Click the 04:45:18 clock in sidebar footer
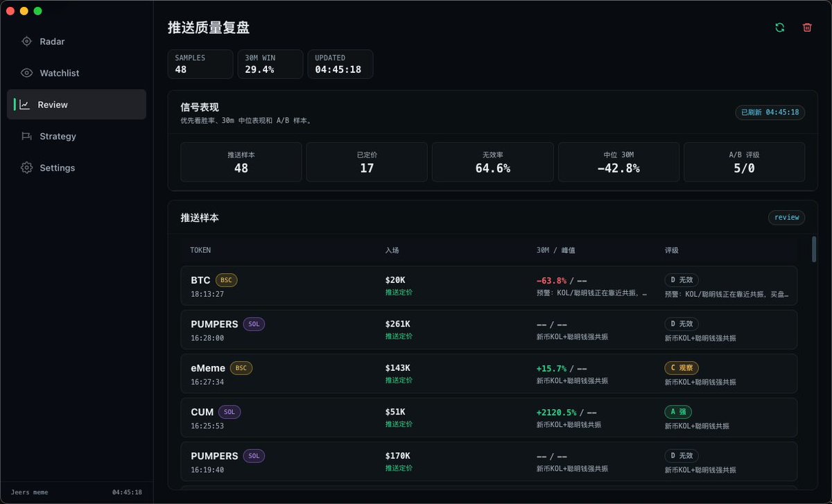832x504 pixels. point(127,492)
